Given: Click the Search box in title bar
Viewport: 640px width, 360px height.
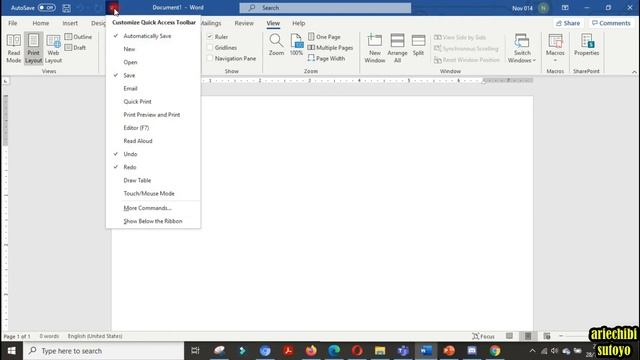Looking at the screenshot, I should (x=325, y=8).
